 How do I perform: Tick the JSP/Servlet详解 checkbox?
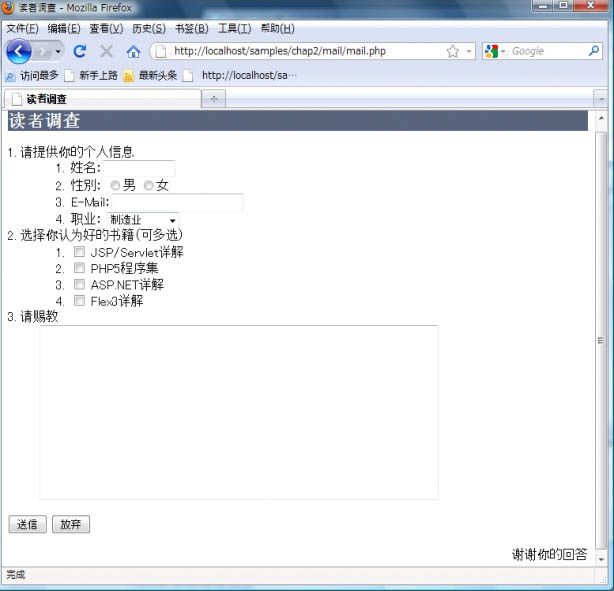pos(80,252)
